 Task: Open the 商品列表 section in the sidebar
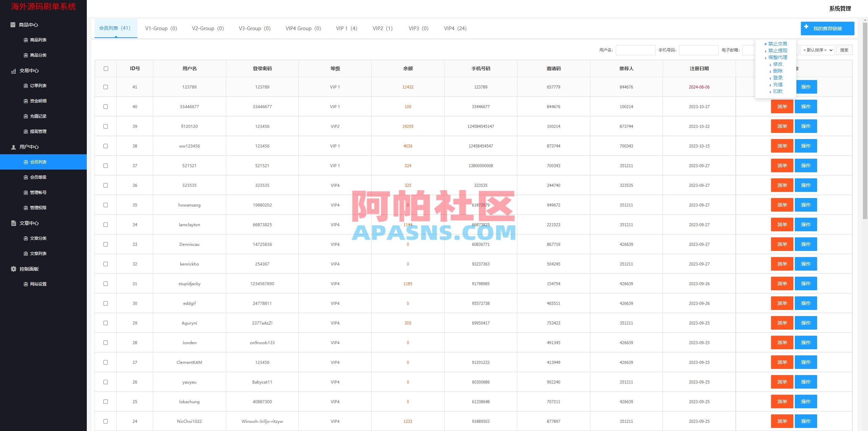(x=38, y=40)
